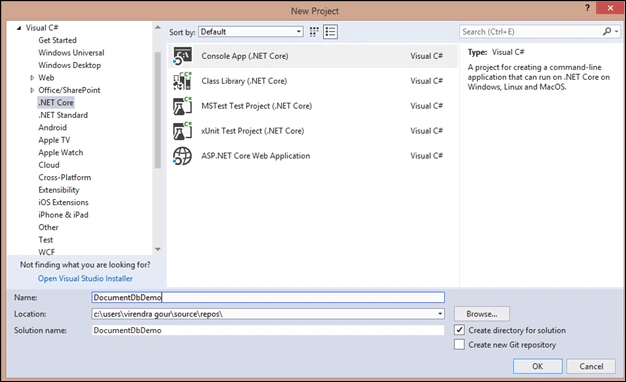Expand the Office/SharePoint tree node
The image size is (626, 382).
click(32, 90)
